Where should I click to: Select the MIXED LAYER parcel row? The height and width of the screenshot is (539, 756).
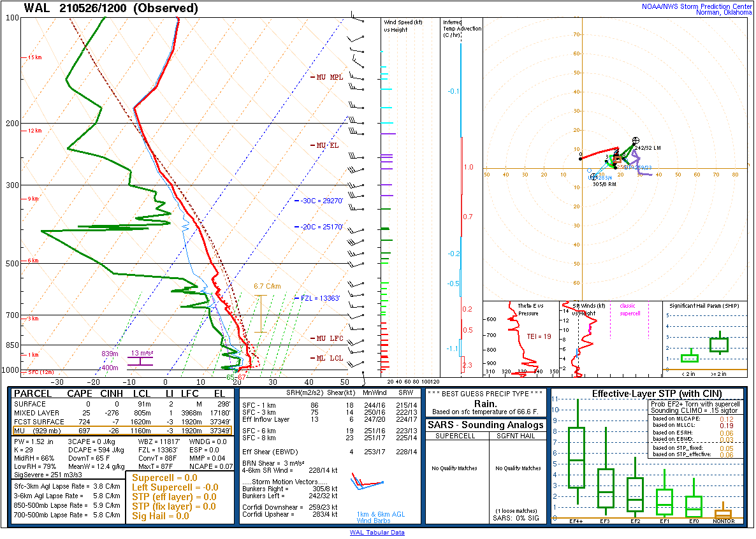point(124,413)
